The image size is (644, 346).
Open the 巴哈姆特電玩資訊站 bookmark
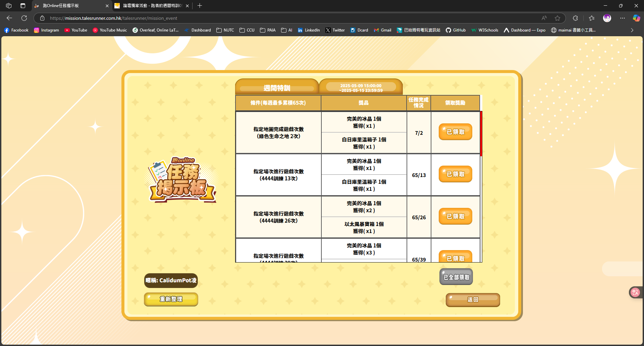click(418, 30)
